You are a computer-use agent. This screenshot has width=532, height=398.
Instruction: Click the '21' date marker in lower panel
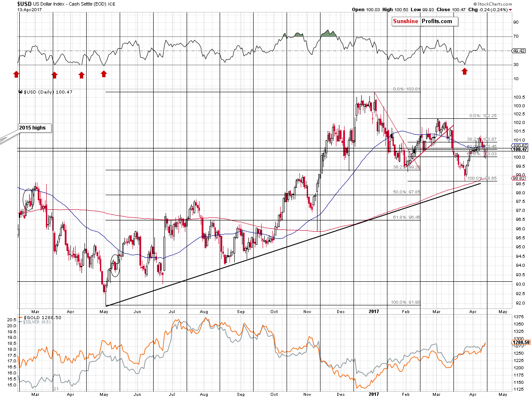(56, 389)
